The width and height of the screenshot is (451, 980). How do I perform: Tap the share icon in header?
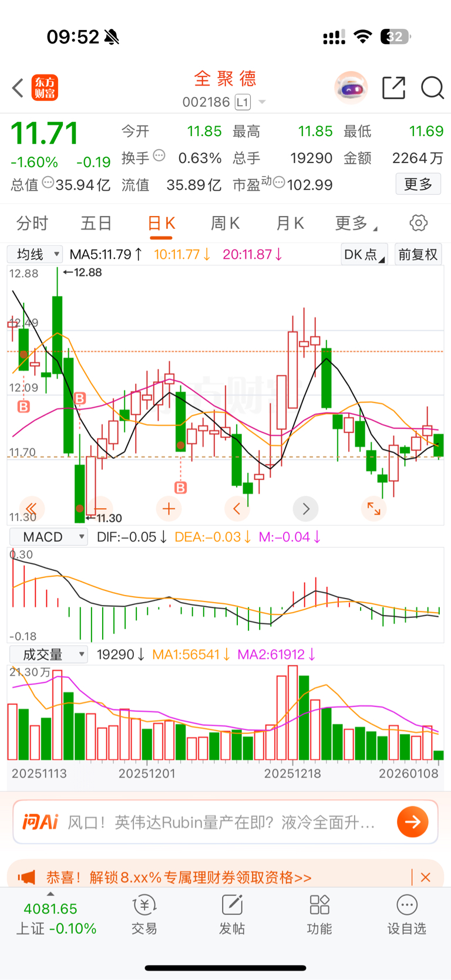[x=393, y=88]
